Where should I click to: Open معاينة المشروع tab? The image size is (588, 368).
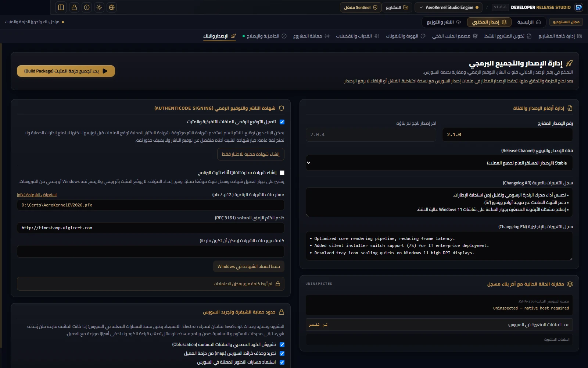click(x=311, y=36)
